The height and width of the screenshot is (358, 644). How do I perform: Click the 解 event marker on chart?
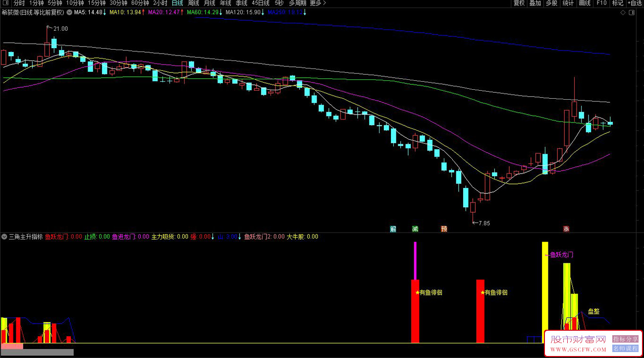point(393,229)
